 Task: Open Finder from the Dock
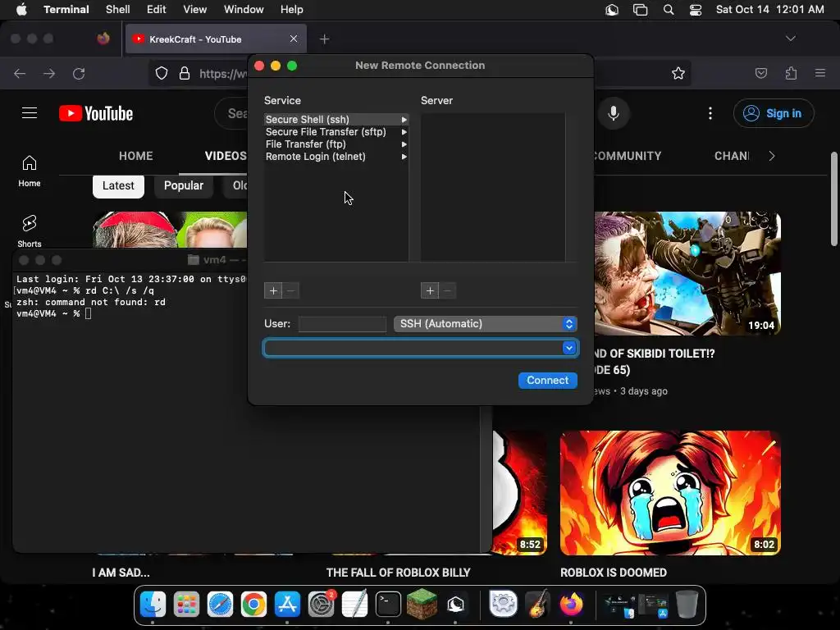153,605
